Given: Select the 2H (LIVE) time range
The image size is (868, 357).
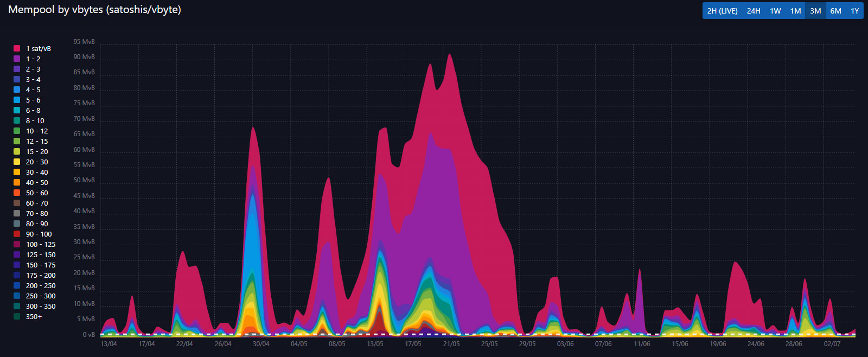Looking at the screenshot, I should point(722,11).
